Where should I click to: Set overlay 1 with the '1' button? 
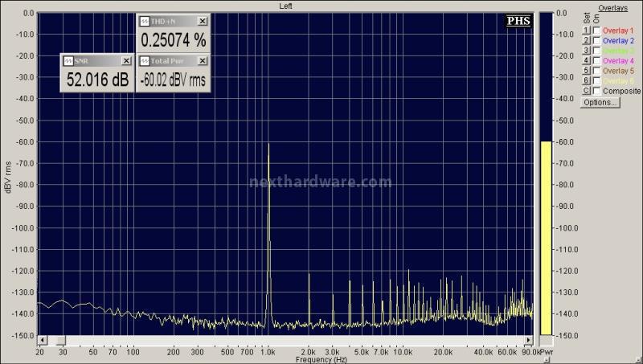point(586,31)
